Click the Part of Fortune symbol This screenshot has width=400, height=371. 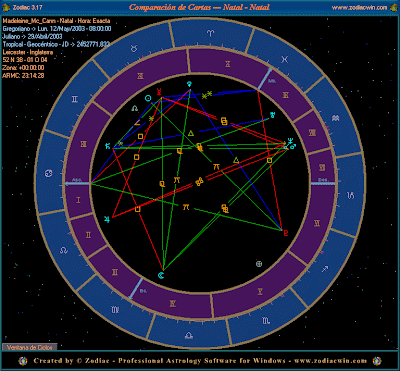259,264
